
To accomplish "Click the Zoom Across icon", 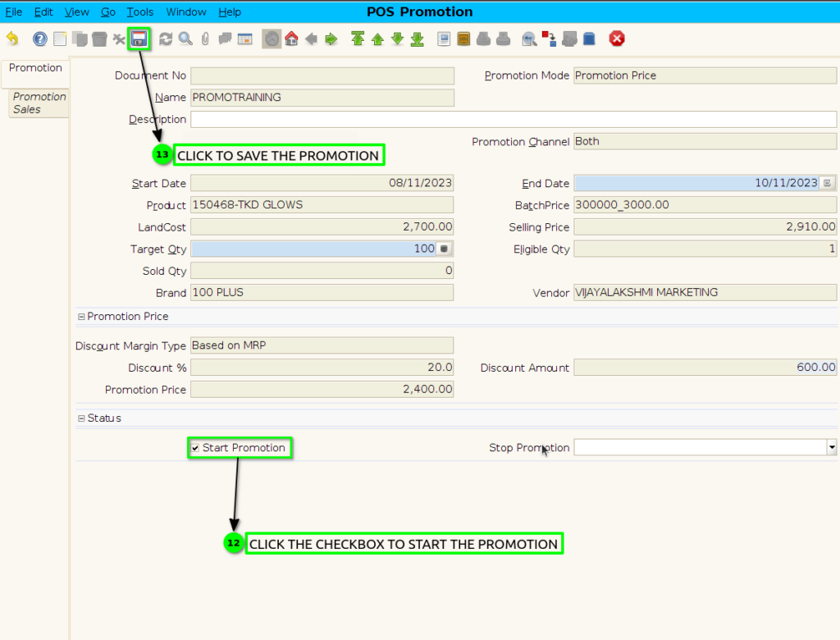I will click(529, 39).
